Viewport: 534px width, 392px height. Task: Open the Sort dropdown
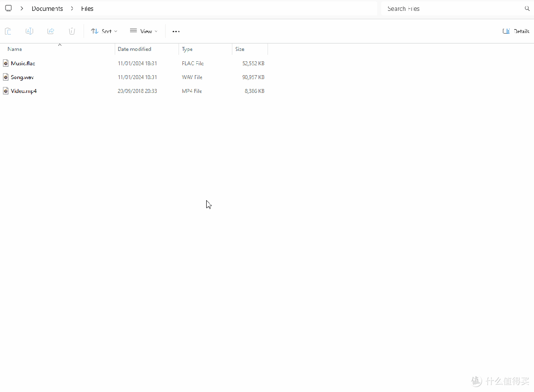point(104,31)
